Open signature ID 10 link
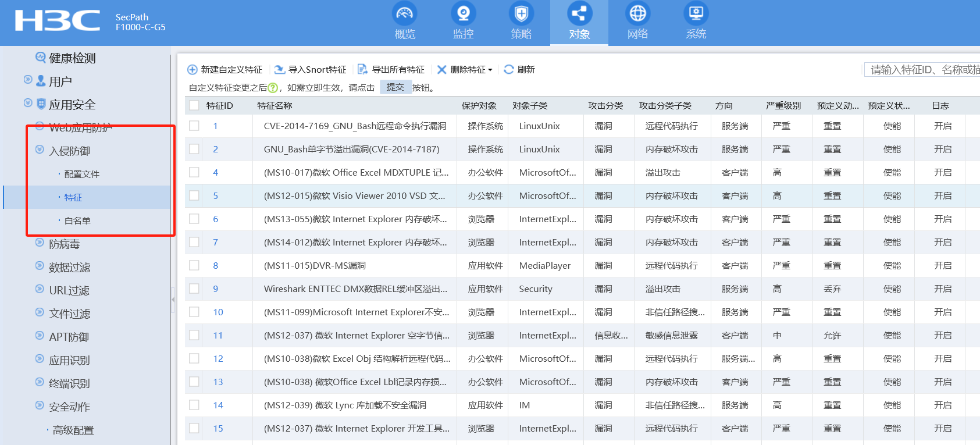 pyautogui.click(x=218, y=312)
